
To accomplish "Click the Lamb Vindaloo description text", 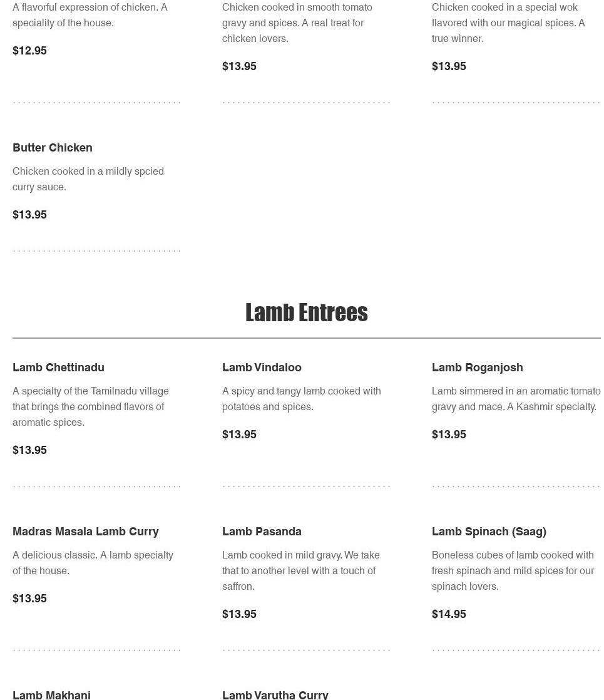I will click(301, 399).
